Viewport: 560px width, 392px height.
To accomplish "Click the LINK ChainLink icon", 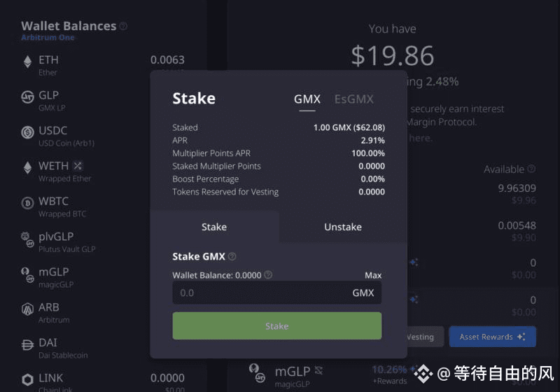I will [x=27, y=380].
